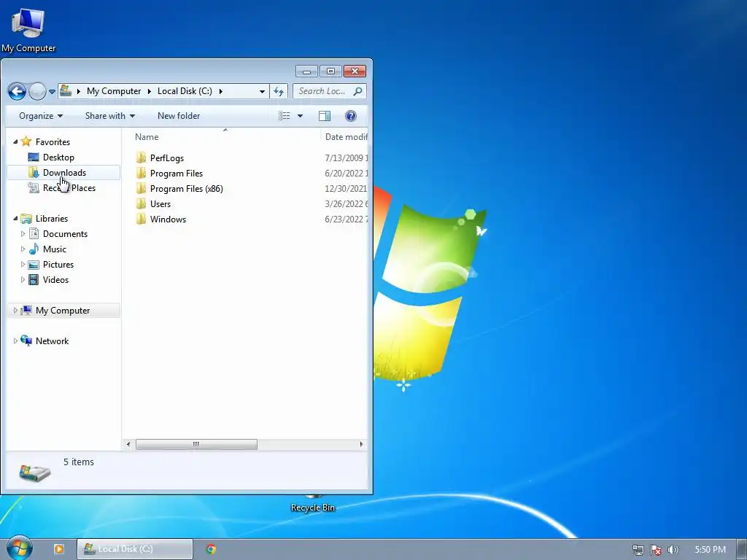Screen dimensions: 747x560
Task: Click the 3/26/2022 date of Users
Action: click(346, 204)
